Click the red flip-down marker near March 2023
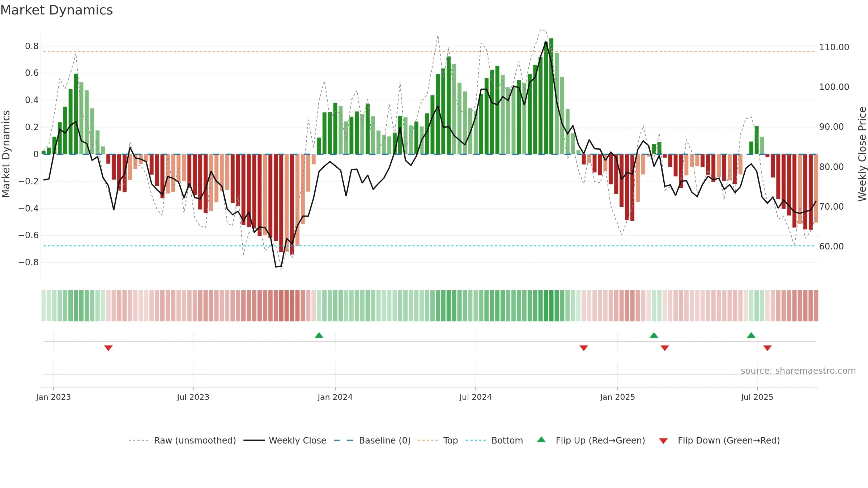868x488 pixels. pyautogui.click(x=109, y=348)
